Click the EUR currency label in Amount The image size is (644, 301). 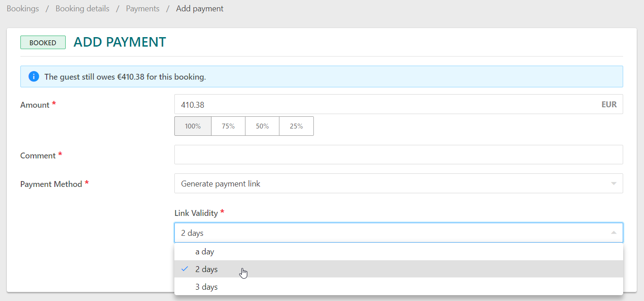609,105
